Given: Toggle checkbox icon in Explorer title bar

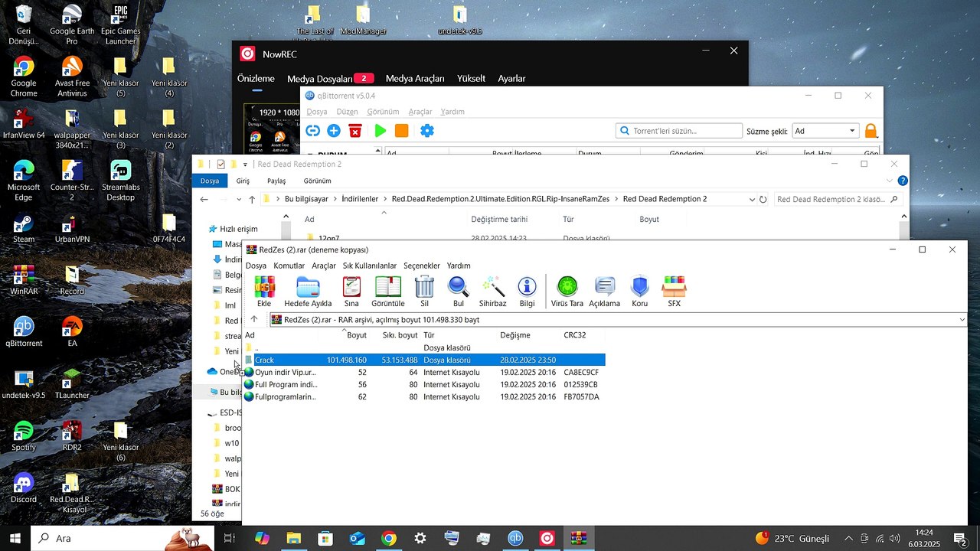Looking at the screenshot, I should (221, 165).
